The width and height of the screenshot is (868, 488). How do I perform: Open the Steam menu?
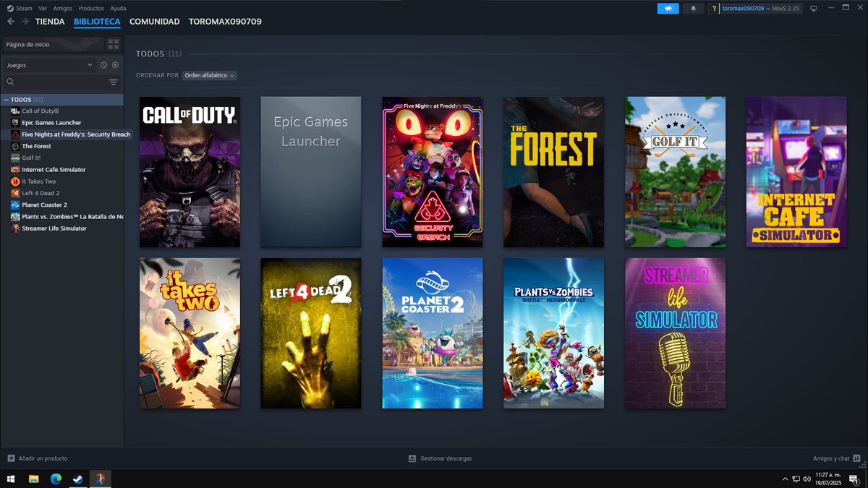point(24,8)
